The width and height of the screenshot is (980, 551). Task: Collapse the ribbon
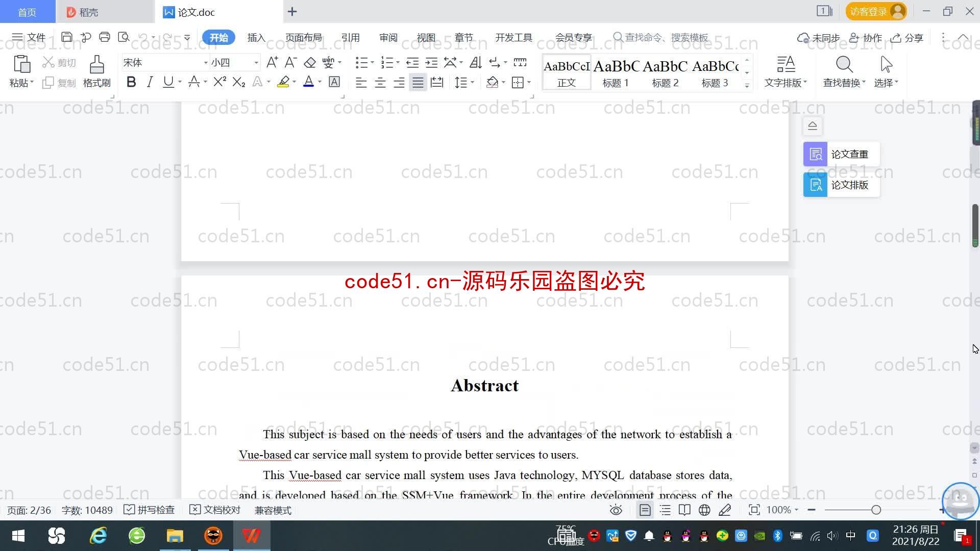[963, 37]
